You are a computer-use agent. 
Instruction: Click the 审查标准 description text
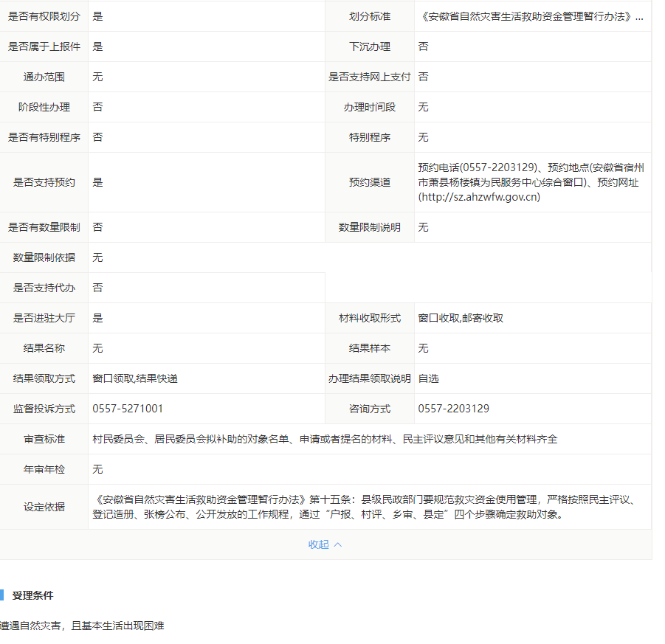tap(325, 439)
